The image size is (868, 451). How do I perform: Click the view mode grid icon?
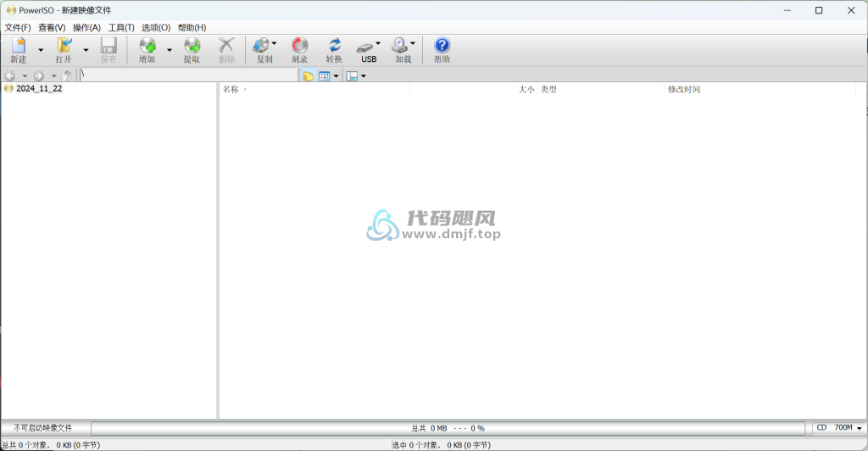(x=325, y=75)
